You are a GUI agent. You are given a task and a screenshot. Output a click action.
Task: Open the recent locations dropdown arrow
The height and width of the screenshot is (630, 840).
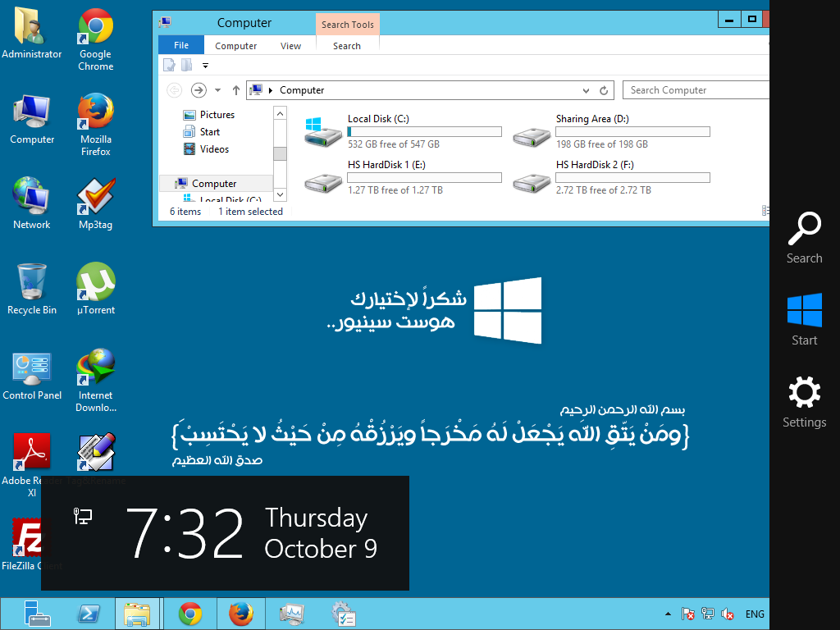(x=217, y=90)
